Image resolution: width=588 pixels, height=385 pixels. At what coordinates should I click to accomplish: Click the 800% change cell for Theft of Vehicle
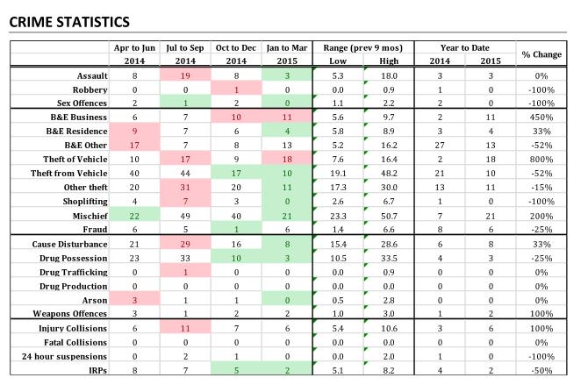[x=541, y=158]
